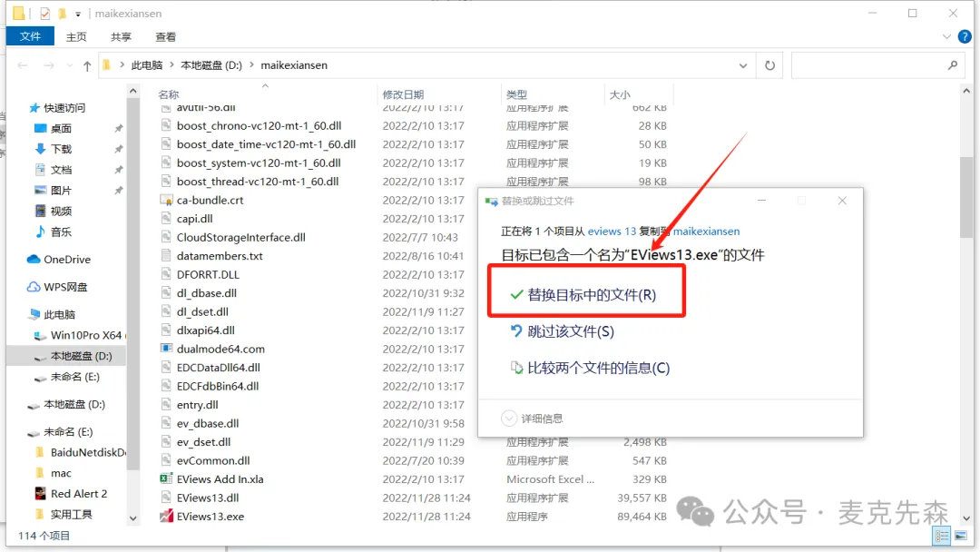Open recent locations dropdown arrow
Image resolution: width=980 pixels, height=552 pixels.
69,65
